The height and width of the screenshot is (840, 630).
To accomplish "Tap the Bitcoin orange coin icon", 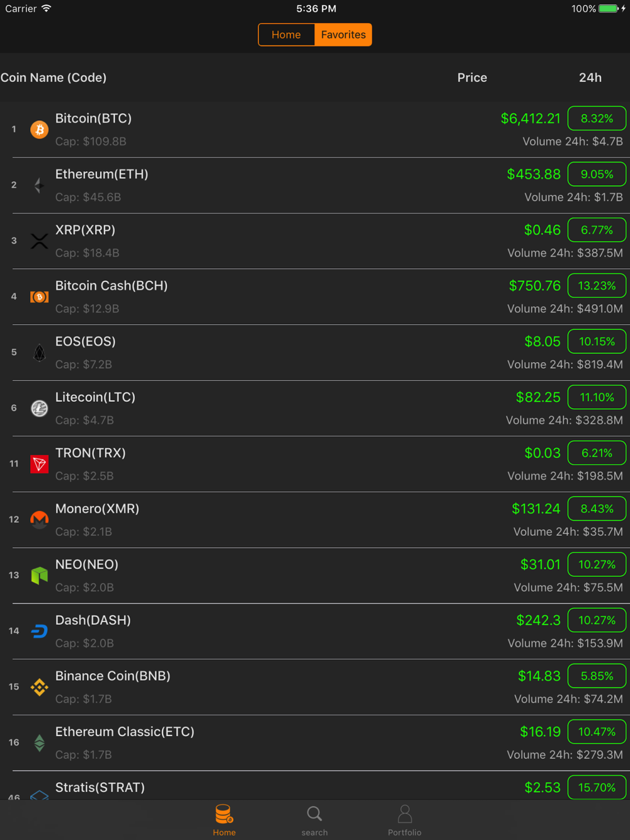I will (x=39, y=130).
